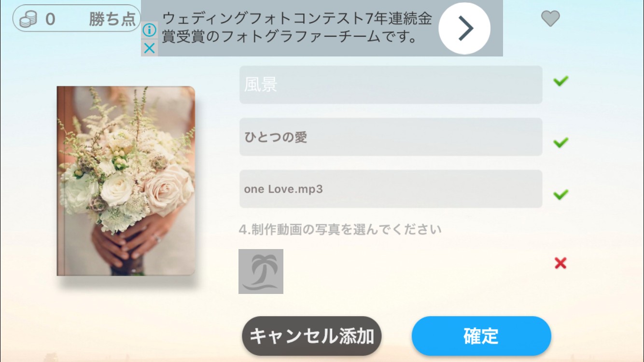
Task: Tap the wedding bouquet album cover
Action: tap(126, 181)
